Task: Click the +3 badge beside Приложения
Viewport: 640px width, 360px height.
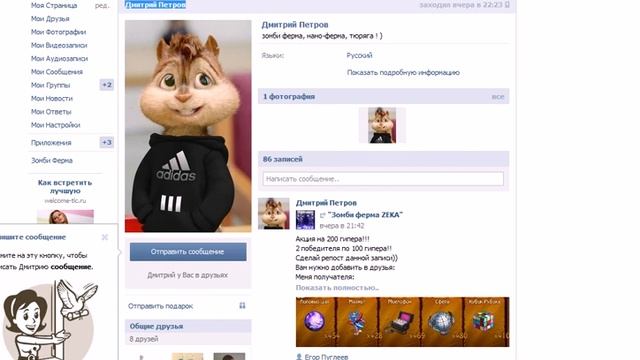Action: [x=107, y=142]
